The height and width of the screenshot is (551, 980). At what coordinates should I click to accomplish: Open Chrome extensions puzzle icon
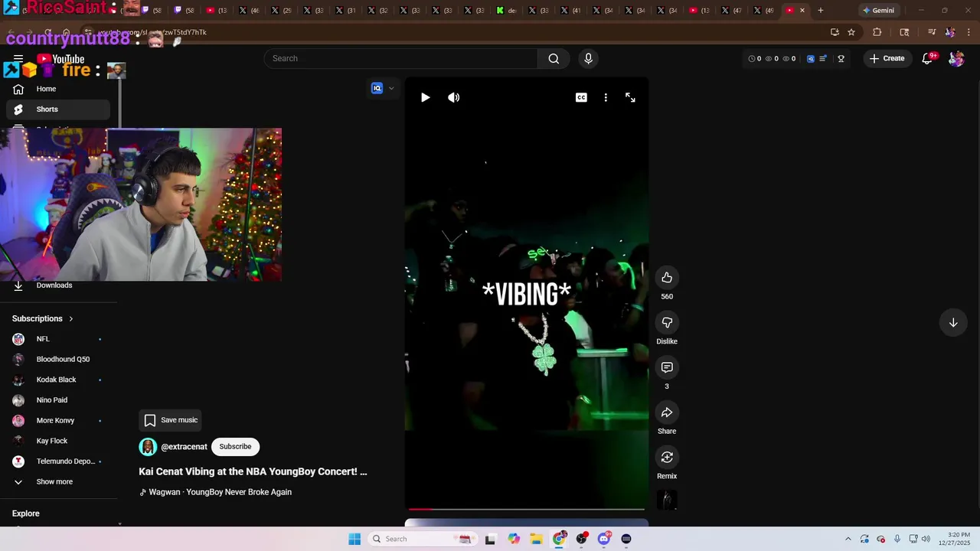(877, 32)
